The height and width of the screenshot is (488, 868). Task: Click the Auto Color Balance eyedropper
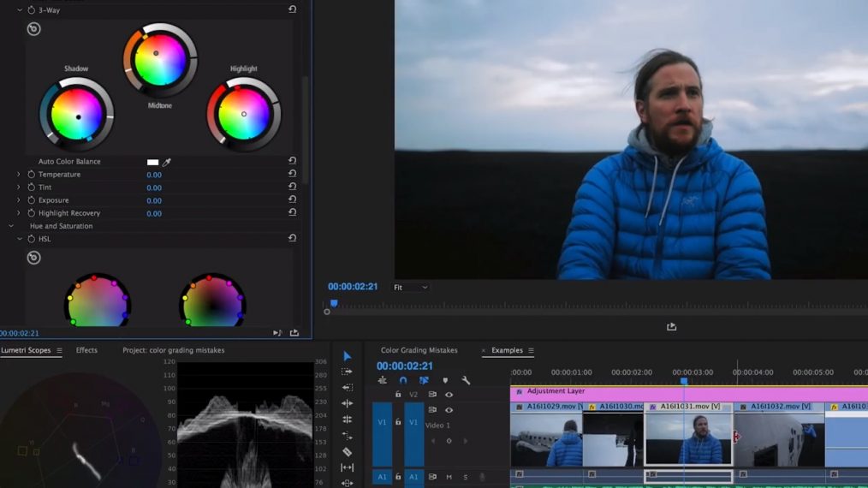click(167, 162)
